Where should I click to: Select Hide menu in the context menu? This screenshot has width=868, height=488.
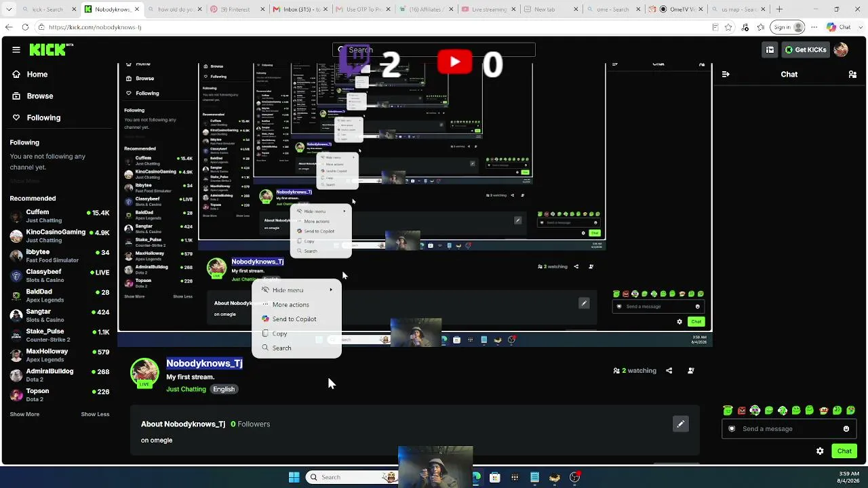[296, 290]
